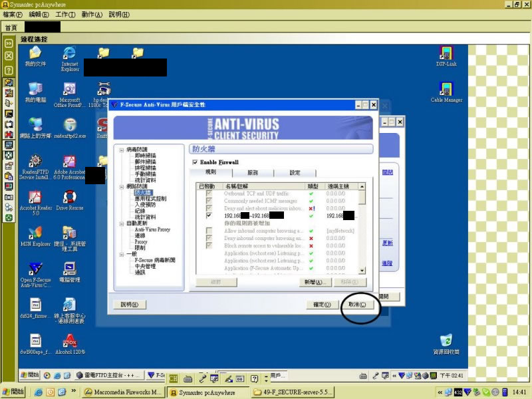Open the 檔案(F) menu

[13, 15]
